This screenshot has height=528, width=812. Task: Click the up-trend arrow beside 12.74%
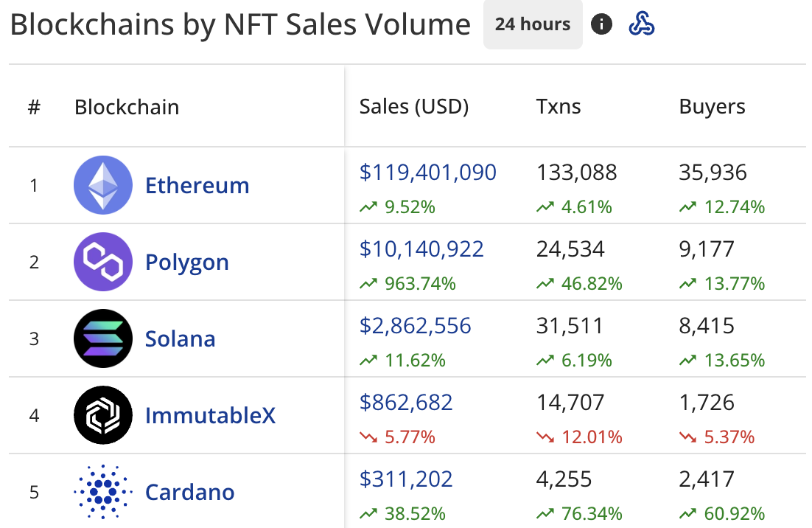[687, 207]
